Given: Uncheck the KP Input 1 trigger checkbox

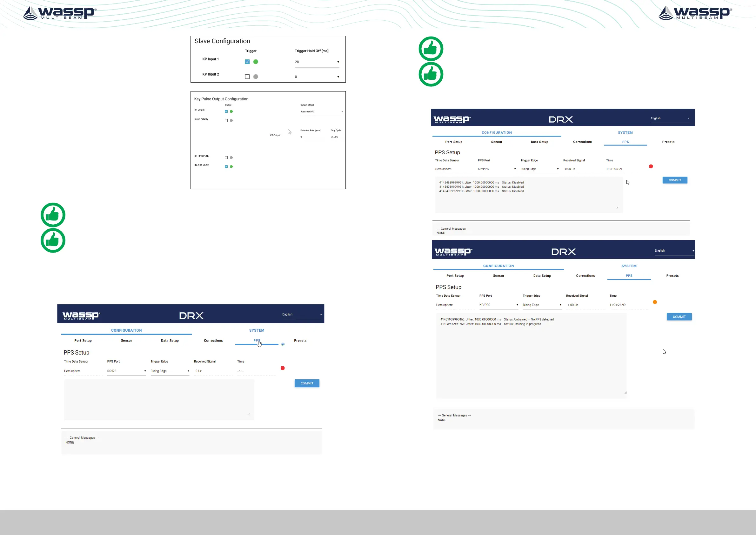Looking at the screenshot, I should tap(247, 62).
